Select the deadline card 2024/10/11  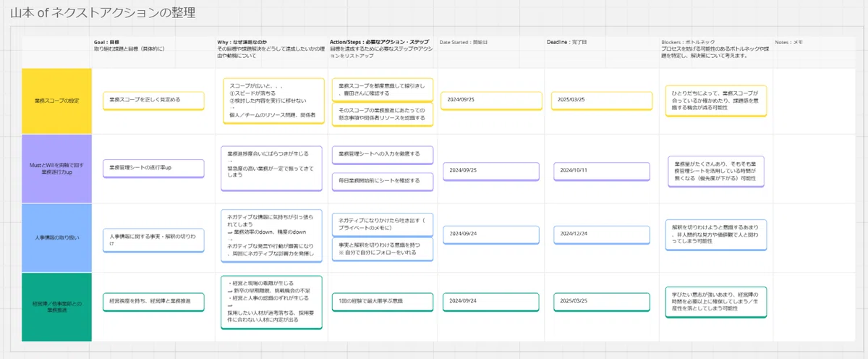point(601,171)
